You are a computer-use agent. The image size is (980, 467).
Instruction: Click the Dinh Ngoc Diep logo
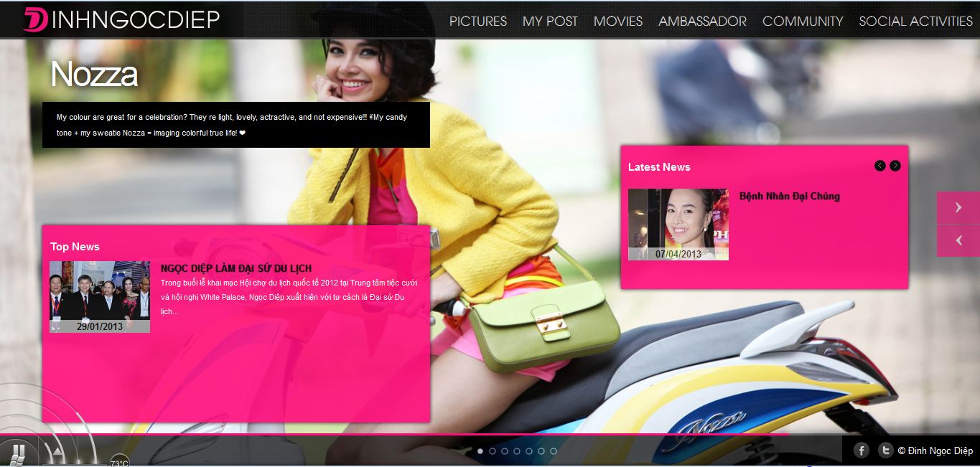pyautogui.click(x=121, y=20)
